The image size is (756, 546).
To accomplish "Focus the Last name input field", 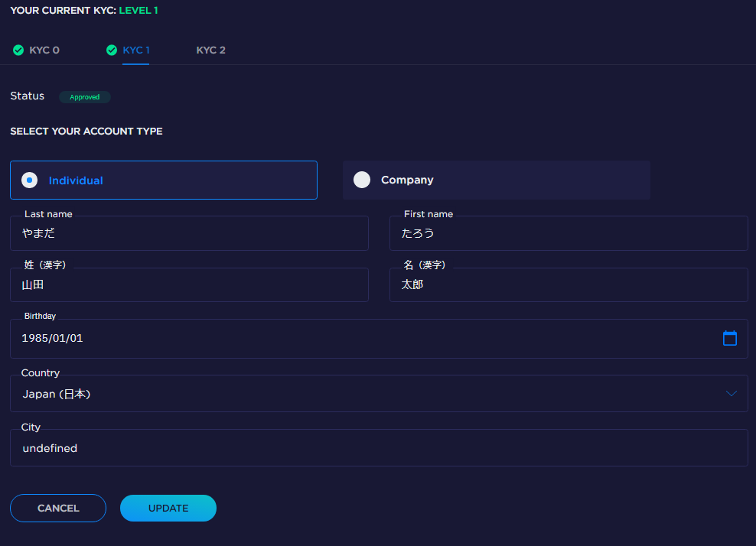I will pos(189,233).
